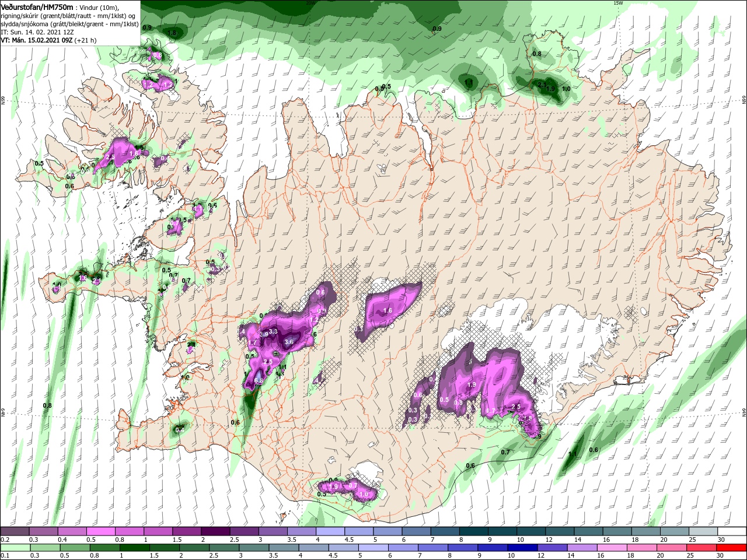Select the 'Vindur (10m)' text in the header

pyautogui.click(x=98, y=7)
